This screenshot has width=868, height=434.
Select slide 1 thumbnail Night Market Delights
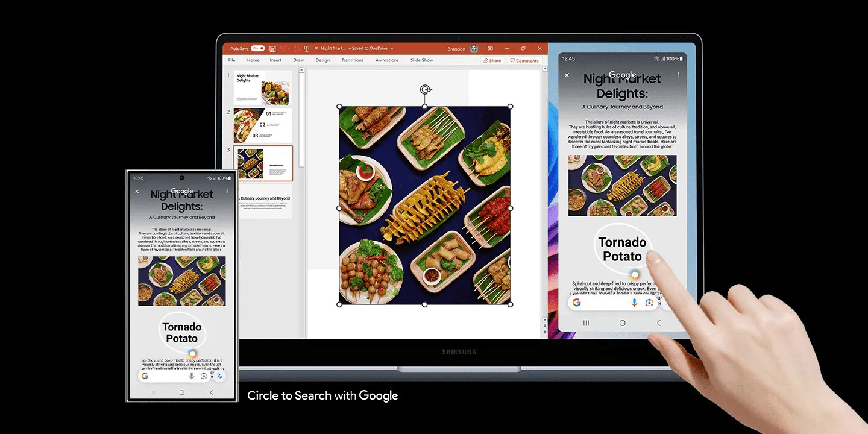(x=262, y=89)
